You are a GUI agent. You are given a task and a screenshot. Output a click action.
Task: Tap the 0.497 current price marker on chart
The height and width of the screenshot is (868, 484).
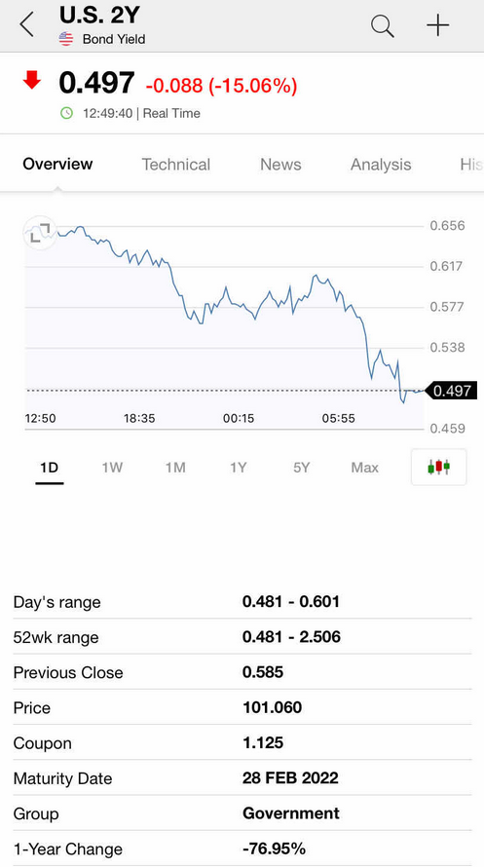pyautogui.click(x=451, y=391)
